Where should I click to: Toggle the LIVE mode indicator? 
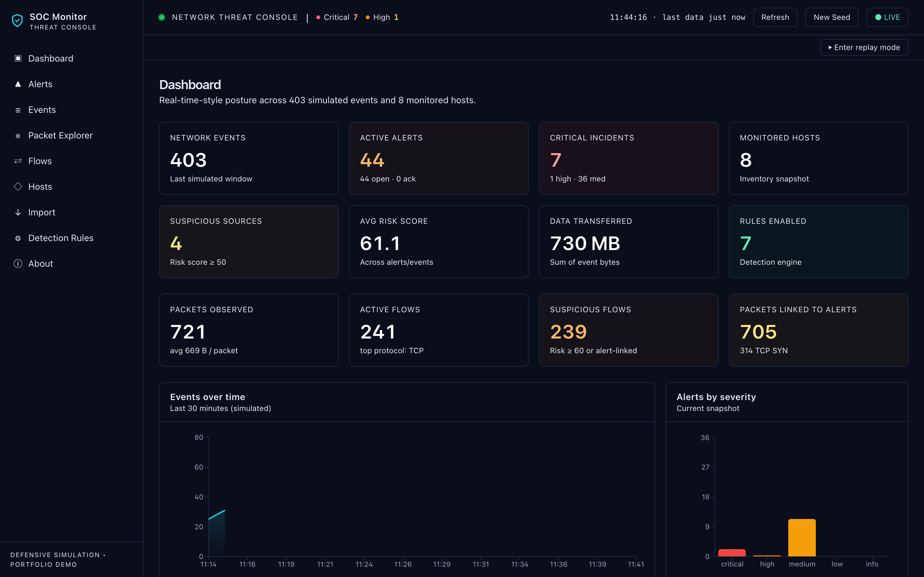coord(887,17)
